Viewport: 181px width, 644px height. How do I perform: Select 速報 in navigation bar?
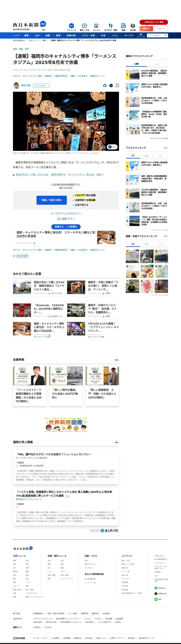coord(48,35)
